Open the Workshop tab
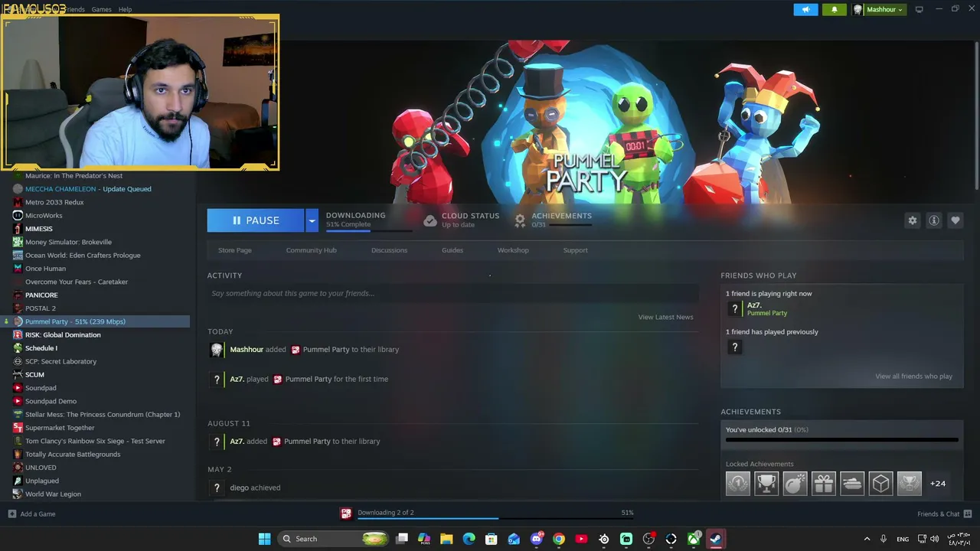The image size is (980, 551). pos(513,250)
